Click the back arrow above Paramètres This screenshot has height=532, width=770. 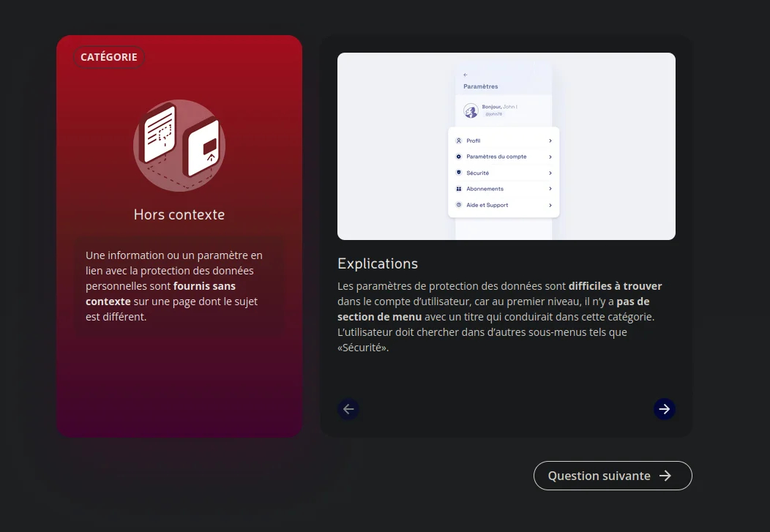coord(466,75)
